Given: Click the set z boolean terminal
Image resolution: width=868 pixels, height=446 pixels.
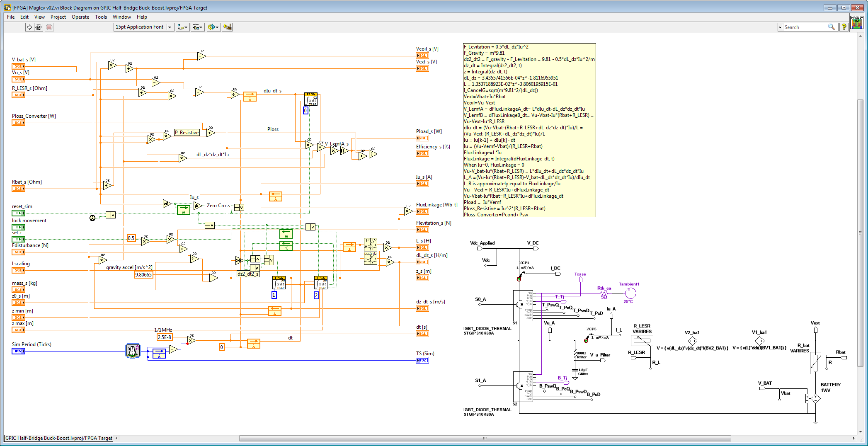Looking at the screenshot, I should [x=18, y=239].
